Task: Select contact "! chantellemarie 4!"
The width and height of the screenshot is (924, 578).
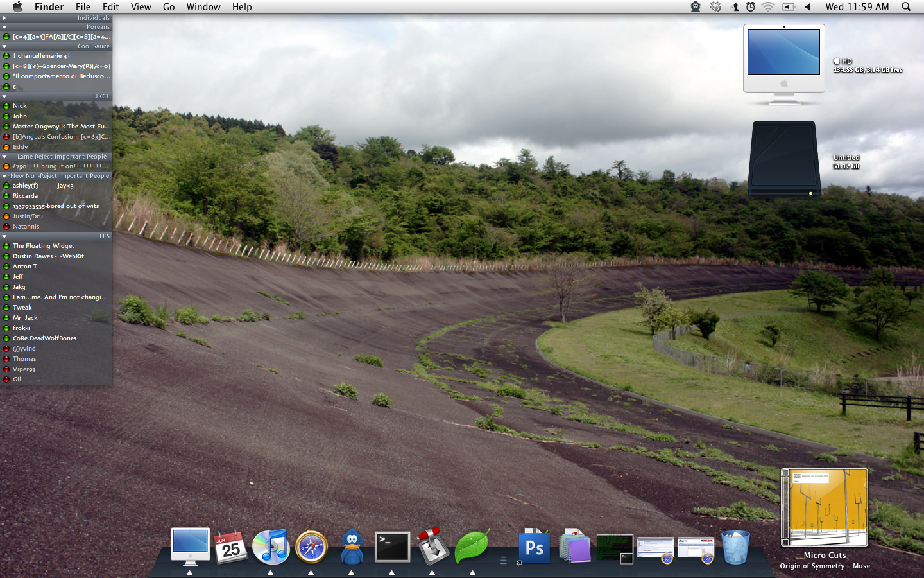Action: pyautogui.click(x=56, y=56)
